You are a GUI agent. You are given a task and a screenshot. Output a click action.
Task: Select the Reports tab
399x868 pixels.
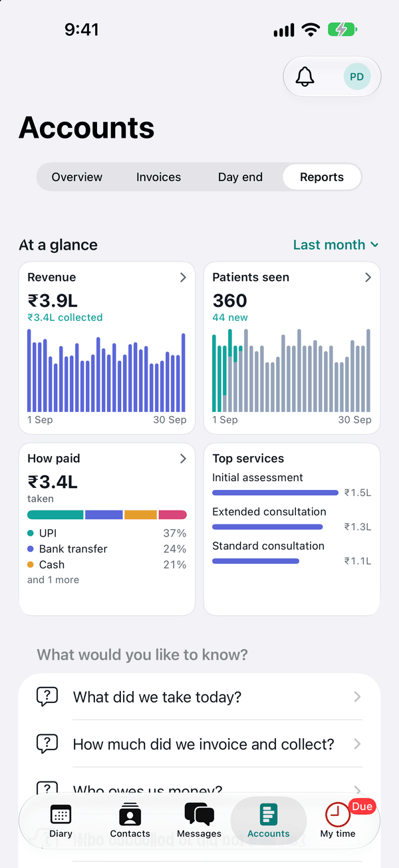pos(322,177)
